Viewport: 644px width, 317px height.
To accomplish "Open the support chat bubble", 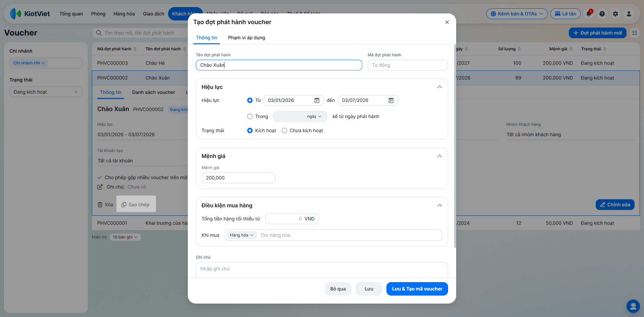I will pos(633,306).
